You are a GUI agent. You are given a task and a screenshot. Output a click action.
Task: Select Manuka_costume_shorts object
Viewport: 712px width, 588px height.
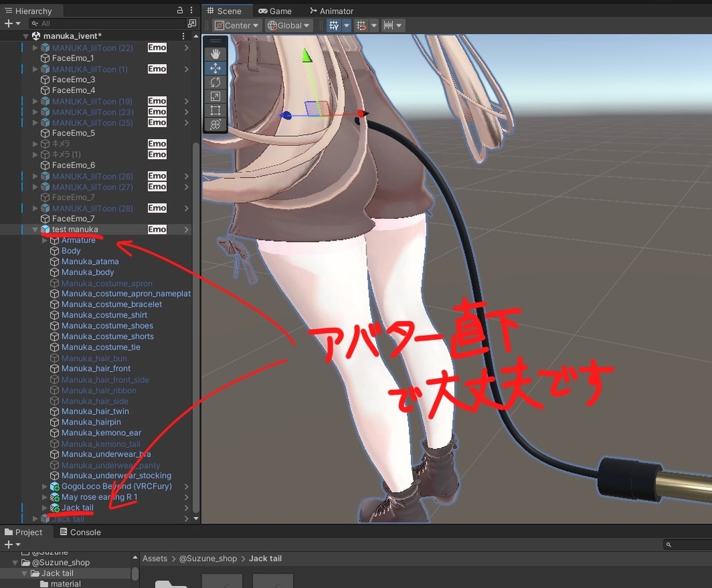(108, 336)
